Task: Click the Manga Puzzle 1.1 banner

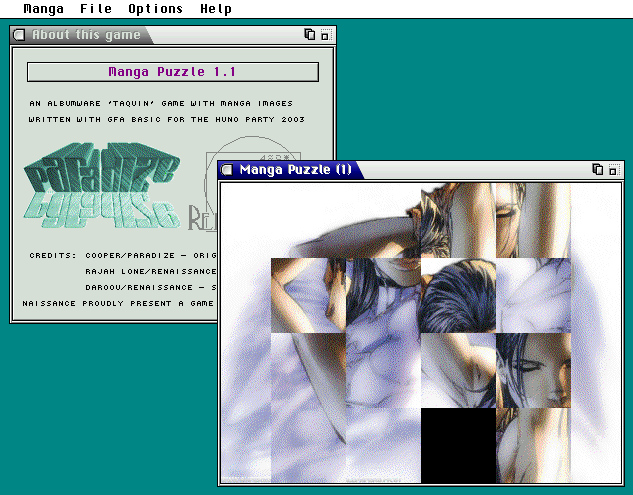Action: pos(172,72)
